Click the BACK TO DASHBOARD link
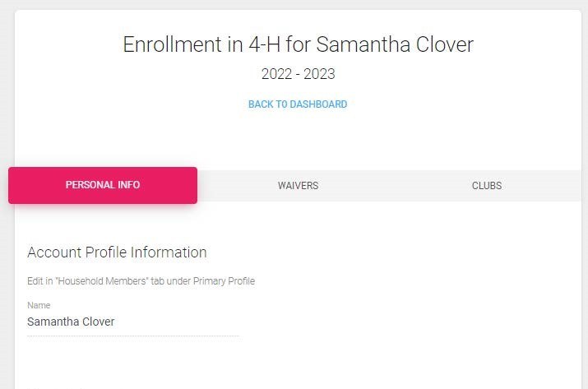The height and width of the screenshot is (389, 588). pyautogui.click(x=298, y=104)
